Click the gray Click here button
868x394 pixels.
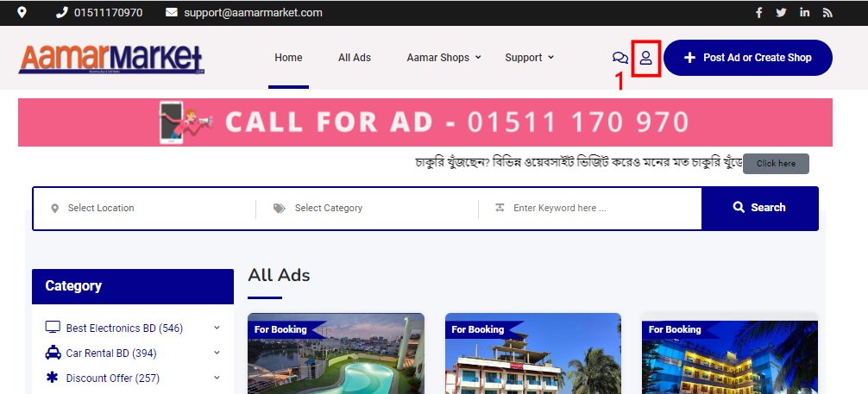(x=776, y=164)
